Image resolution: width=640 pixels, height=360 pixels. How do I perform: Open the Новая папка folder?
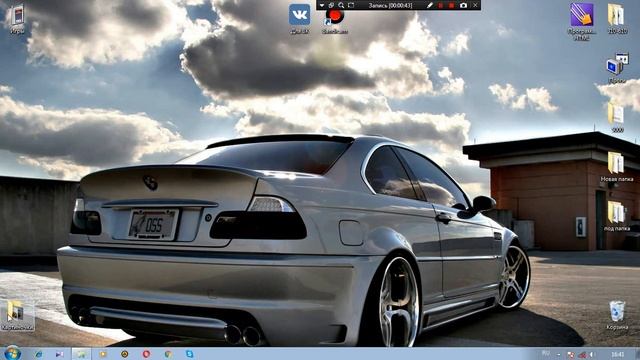tap(617, 167)
